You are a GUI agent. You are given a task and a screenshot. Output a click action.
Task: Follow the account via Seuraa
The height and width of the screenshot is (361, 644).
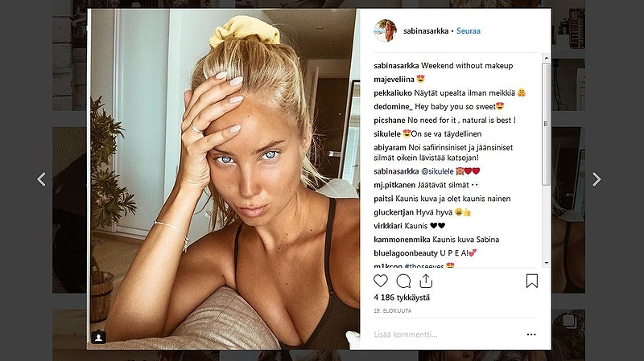(x=469, y=31)
